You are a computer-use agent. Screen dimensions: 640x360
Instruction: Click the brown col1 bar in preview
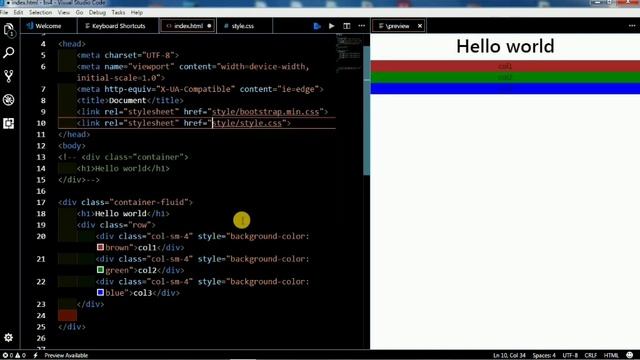pos(505,66)
